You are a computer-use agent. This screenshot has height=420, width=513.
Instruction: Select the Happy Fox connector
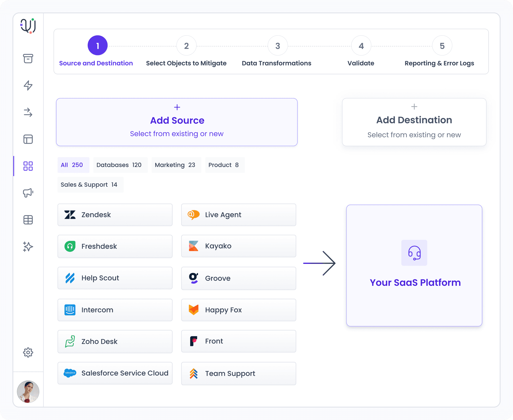click(x=238, y=310)
